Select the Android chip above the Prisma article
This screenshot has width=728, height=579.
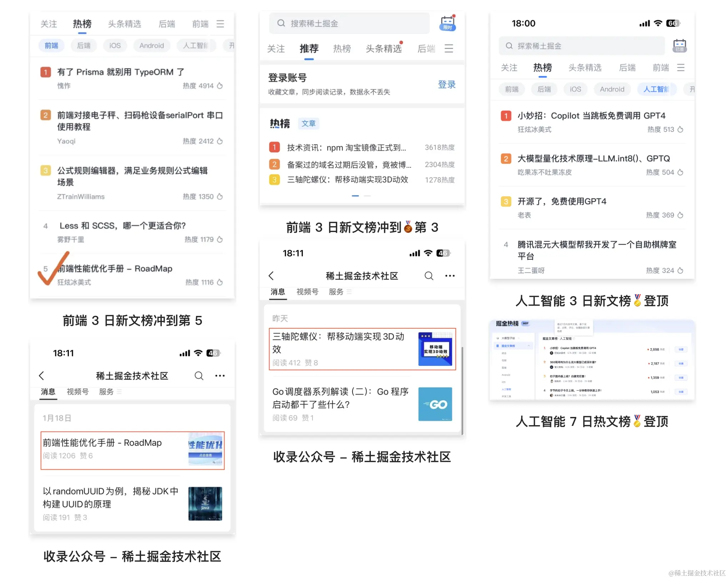pyautogui.click(x=152, y=45)
